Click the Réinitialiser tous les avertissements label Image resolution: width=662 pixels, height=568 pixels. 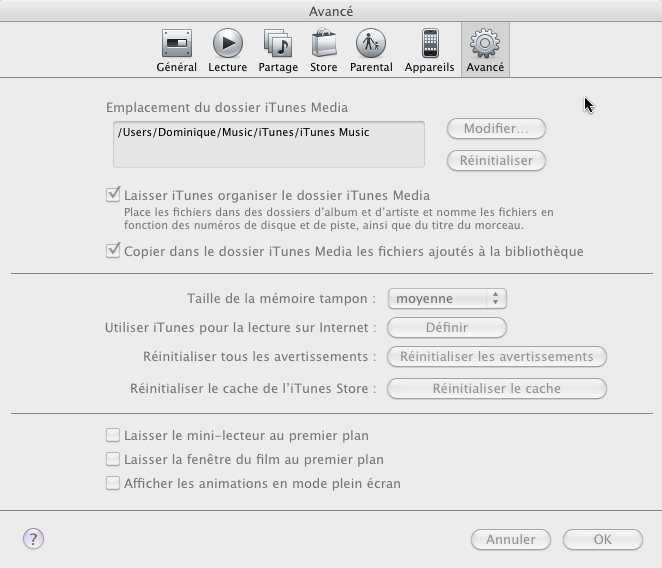pyautogui.click(x=260, y=356)
